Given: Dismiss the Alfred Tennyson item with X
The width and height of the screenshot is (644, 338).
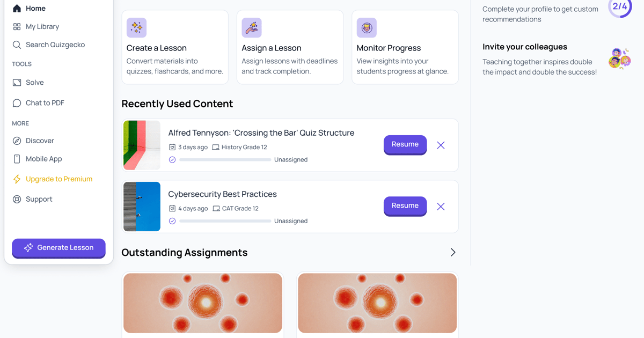Looking at the screenshot, I should (441, 144).
